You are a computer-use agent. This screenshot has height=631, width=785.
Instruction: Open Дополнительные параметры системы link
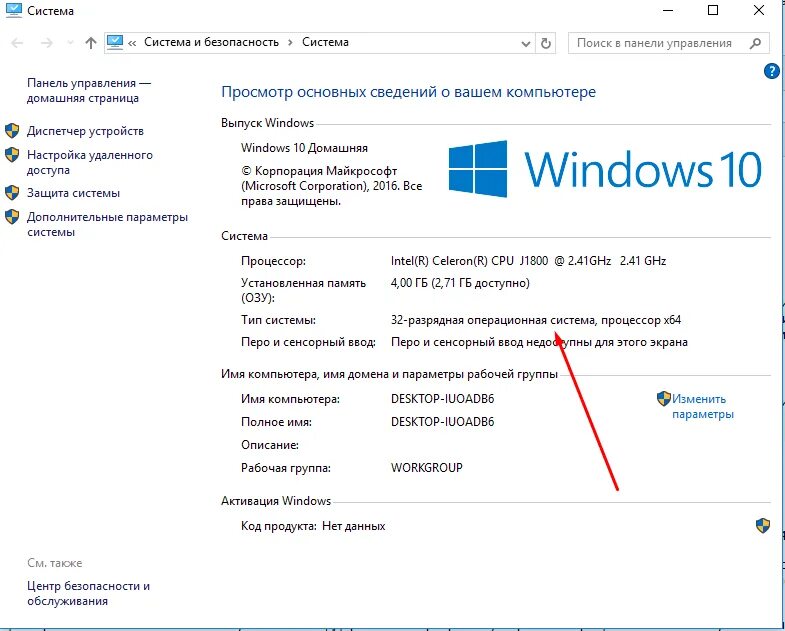pyautogui.click(x=107, y=225)
